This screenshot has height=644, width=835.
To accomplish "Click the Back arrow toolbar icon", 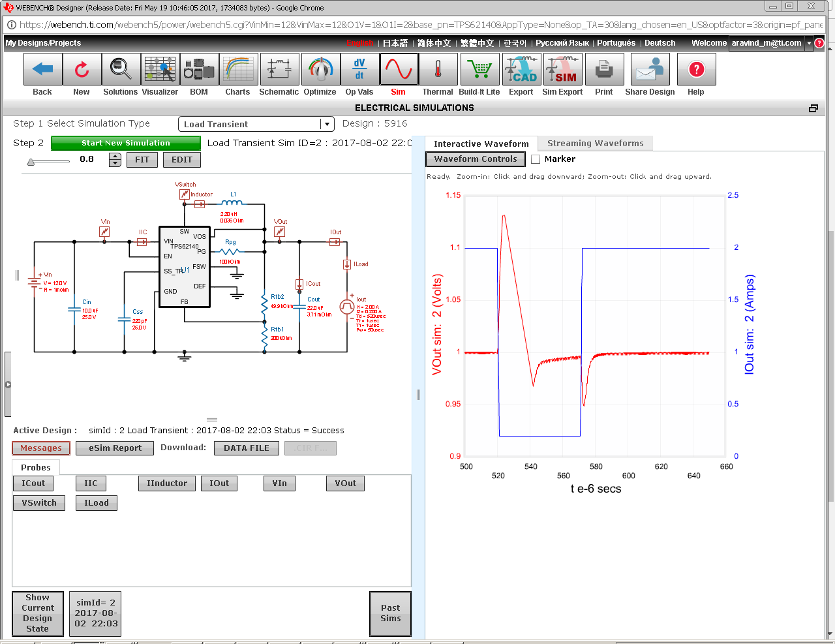I will tap(42, 69).
